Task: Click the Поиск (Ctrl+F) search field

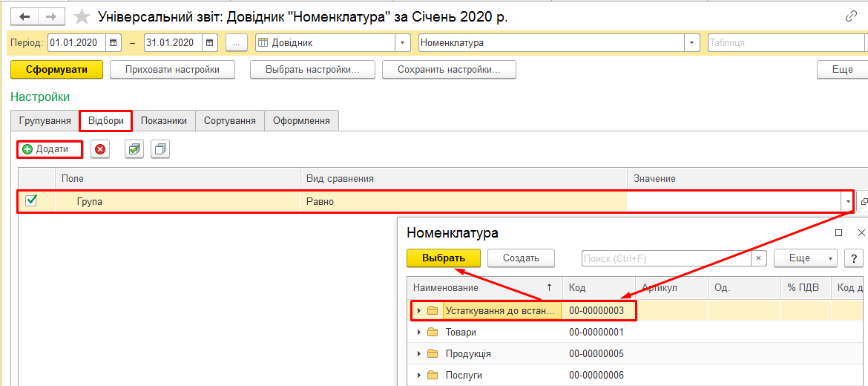Action: (666, 258)
